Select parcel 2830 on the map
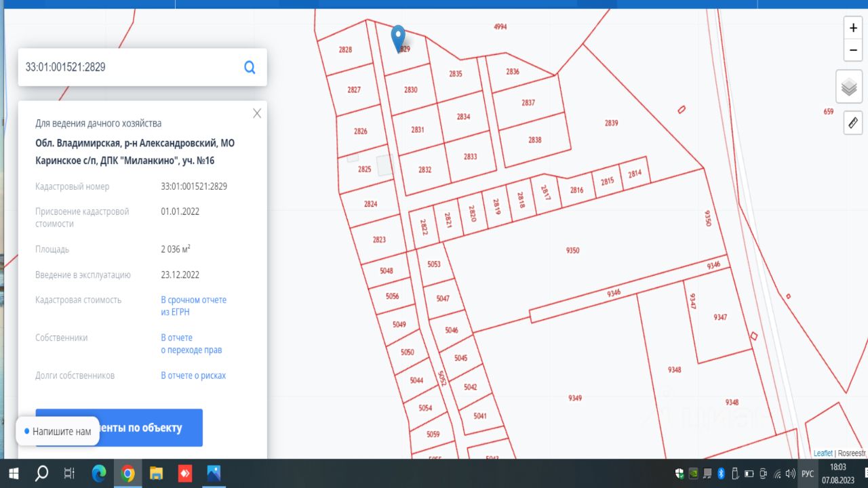 (x=411, y=90)
